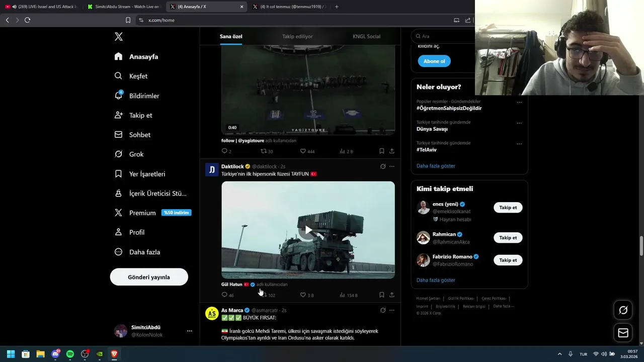
Task: Follow Rahmican with Takip et
Action: (x=508, y=238)
